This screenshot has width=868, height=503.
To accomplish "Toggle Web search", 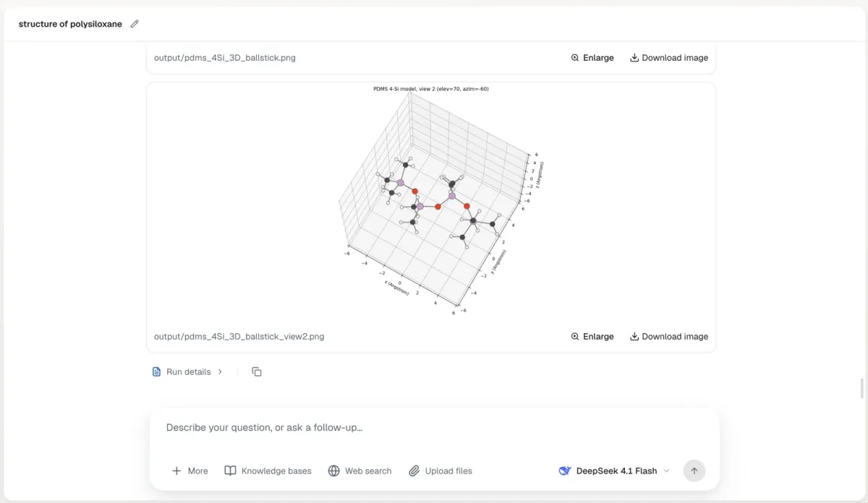I will click(359, 471).
